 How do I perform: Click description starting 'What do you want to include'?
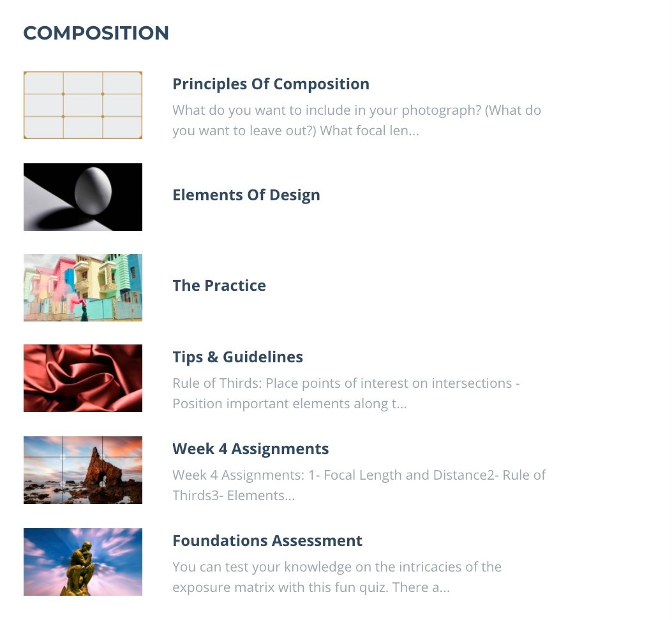357,121
